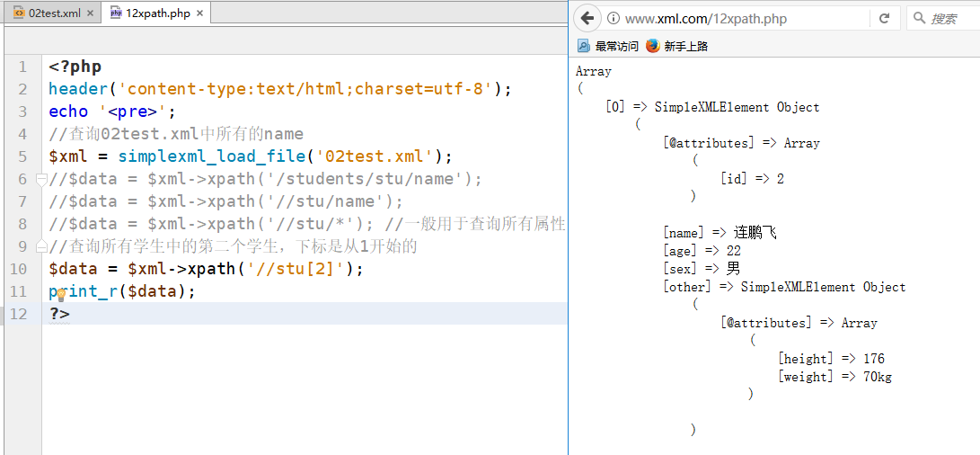Click the search magnifier icon
This screenshot has height=455, width=980.
coord(919,19)
